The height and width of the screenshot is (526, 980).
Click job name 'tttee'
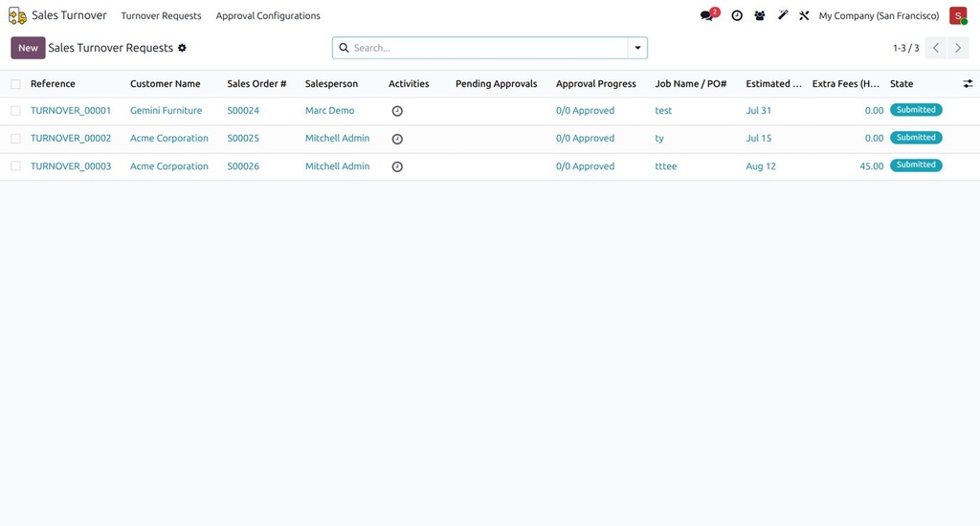[666, 166]
